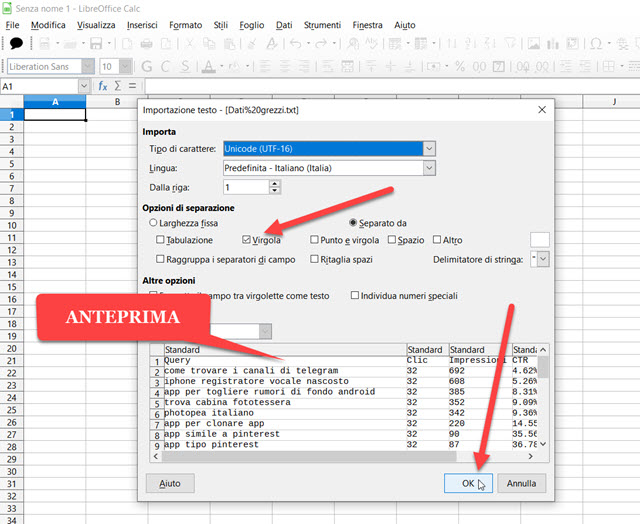The image size is (640, 524).
Task: Click the Save document icon in toolbar
Action: (x=96, y=43)
